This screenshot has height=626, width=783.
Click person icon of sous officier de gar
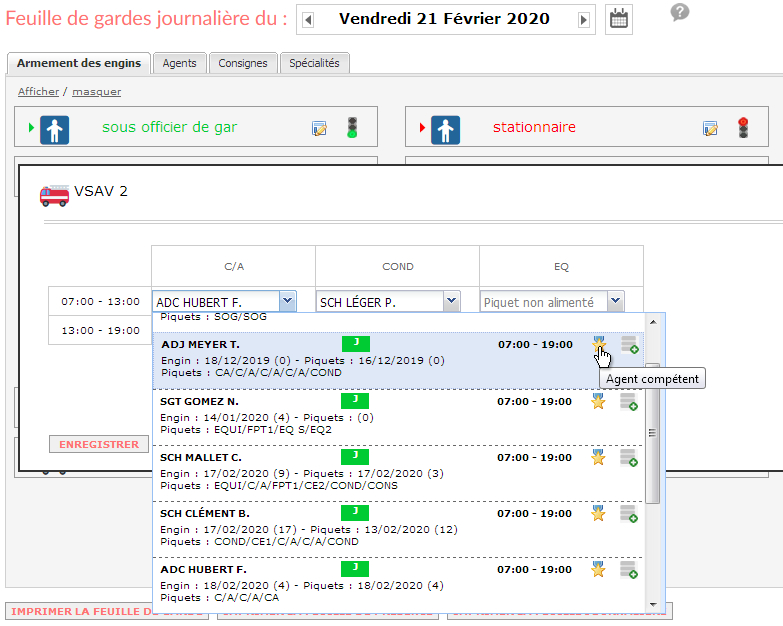(x=54, y=130)
